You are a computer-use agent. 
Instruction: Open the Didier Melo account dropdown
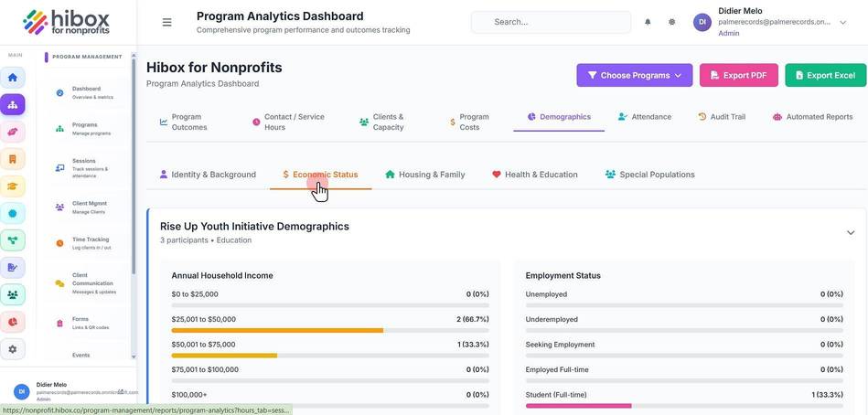point(843,22)
